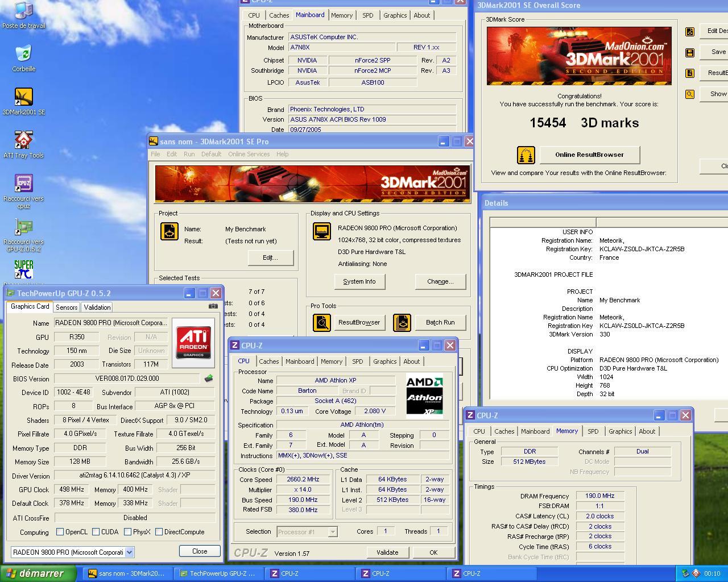
Task: Open the Help menu in 3DMark2001
Action: point(282,154)
